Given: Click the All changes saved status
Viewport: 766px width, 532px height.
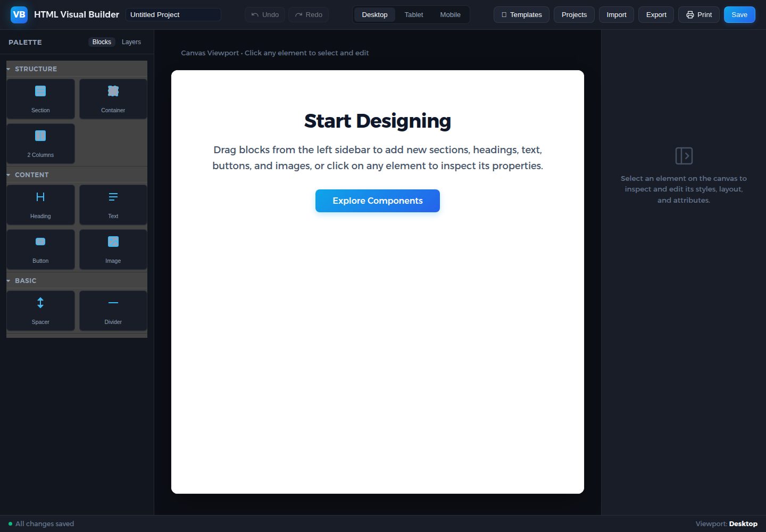Looking at the screenshot, I should (x=41, y=524).
